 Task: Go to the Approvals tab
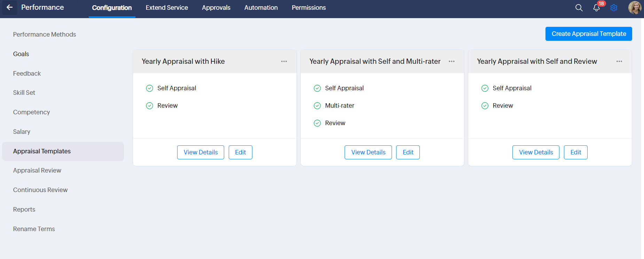pyautogui.click(x=216, y=8)
